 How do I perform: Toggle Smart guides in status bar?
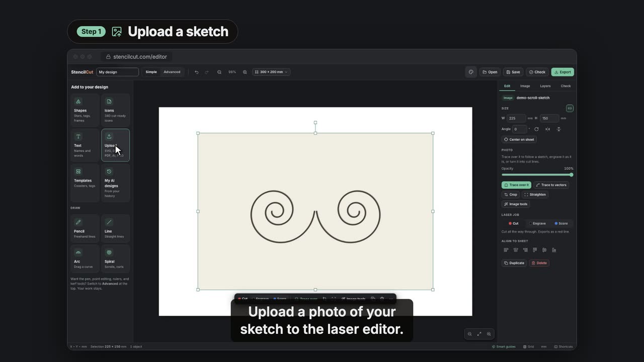coord(504,346)
